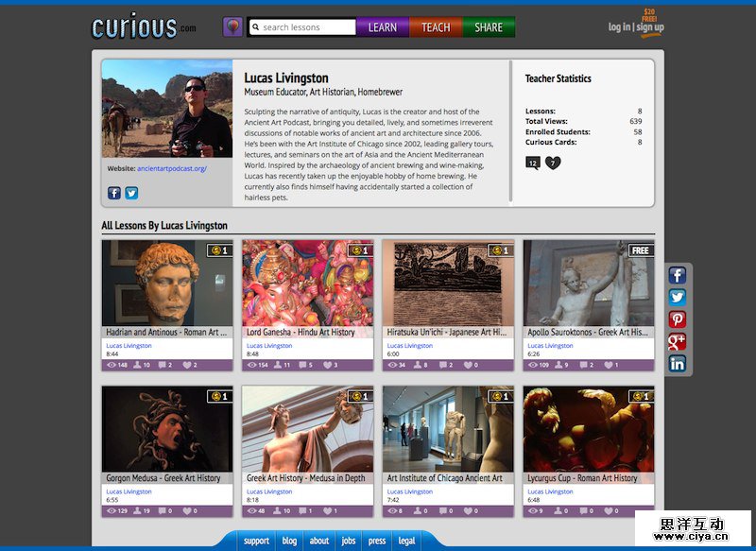
Task: Open Lucas Livingston's Facebook profile icon
Action: coord(114,193)
